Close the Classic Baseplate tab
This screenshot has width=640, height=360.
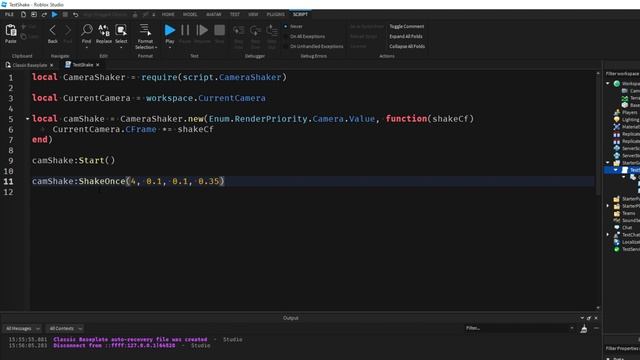(x=51, y=65)
